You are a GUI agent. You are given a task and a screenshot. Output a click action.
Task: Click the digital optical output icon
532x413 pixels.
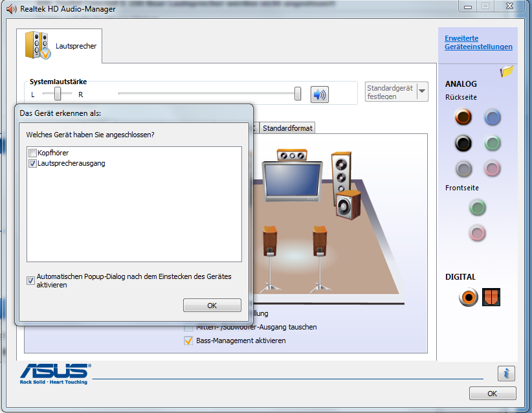click(491, 297)
